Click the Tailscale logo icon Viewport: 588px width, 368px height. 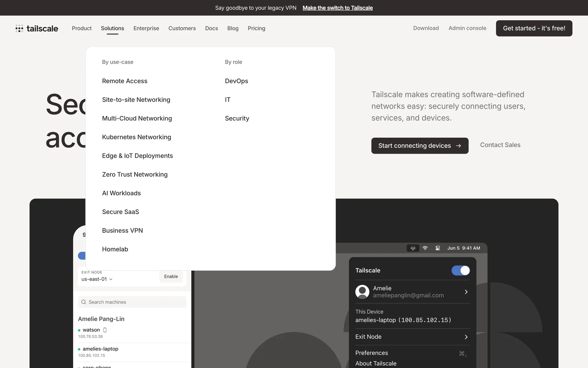coord(19,29)
